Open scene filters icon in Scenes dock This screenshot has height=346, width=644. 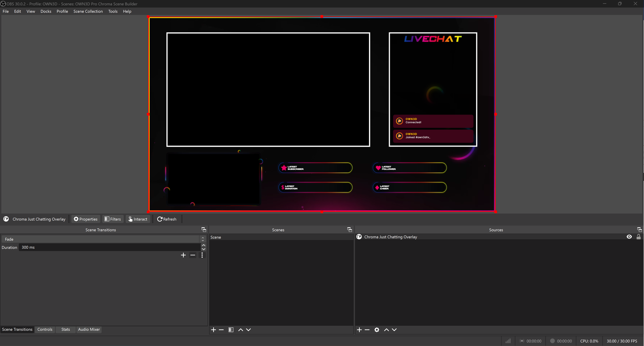[x=231, y=330]
